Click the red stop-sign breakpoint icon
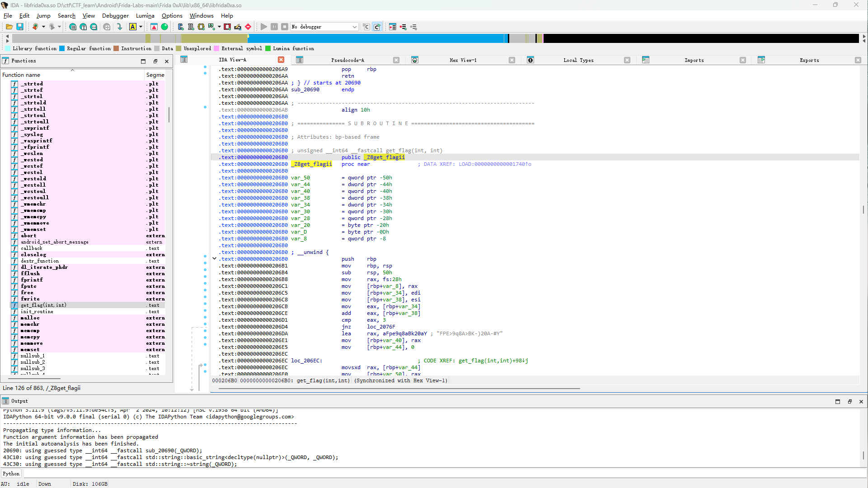 (x=248, y=27)
